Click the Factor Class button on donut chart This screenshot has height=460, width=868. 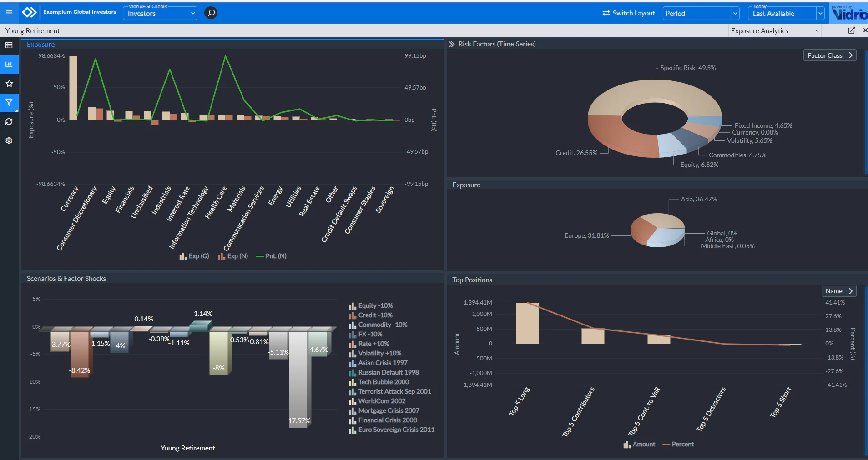click(829, 55)
